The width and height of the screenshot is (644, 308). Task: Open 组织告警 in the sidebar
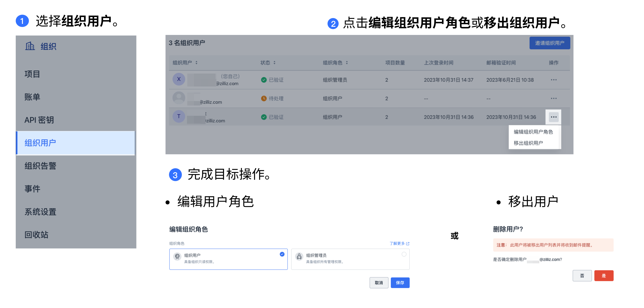pyautogui.click(x=40, y=166)
